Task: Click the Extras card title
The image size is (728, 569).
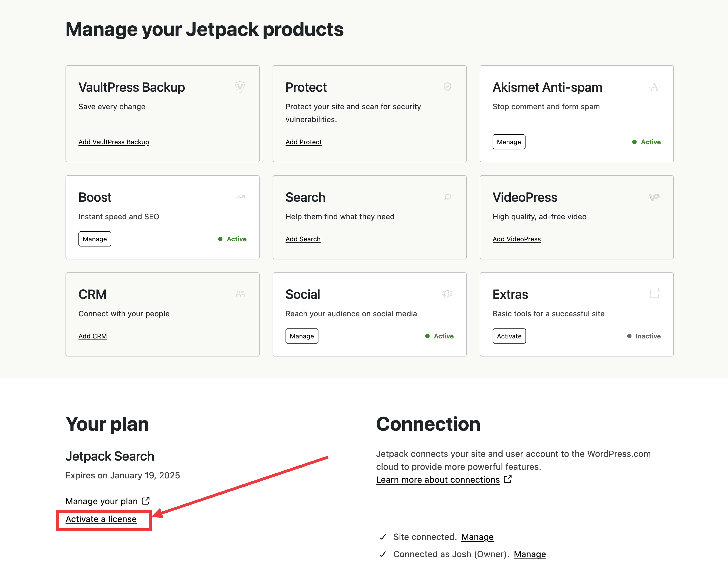Action: [510, 294]
